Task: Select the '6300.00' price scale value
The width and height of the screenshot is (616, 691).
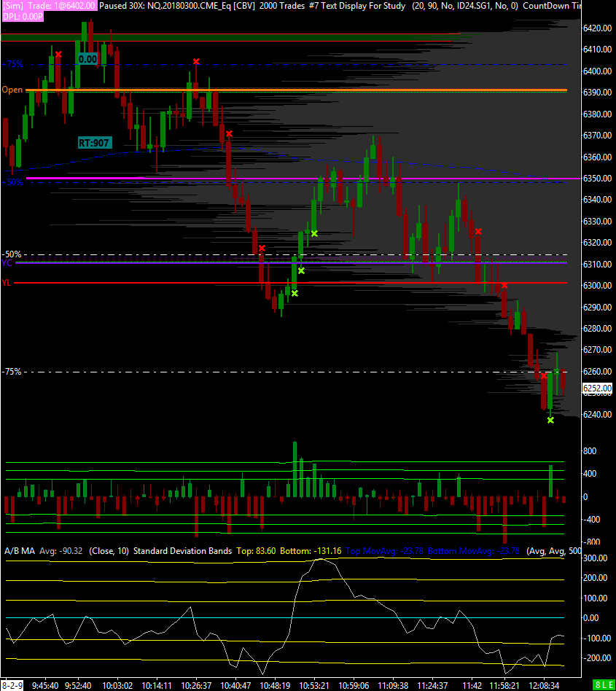Action: pyautogui.click(x=597, y=286)
